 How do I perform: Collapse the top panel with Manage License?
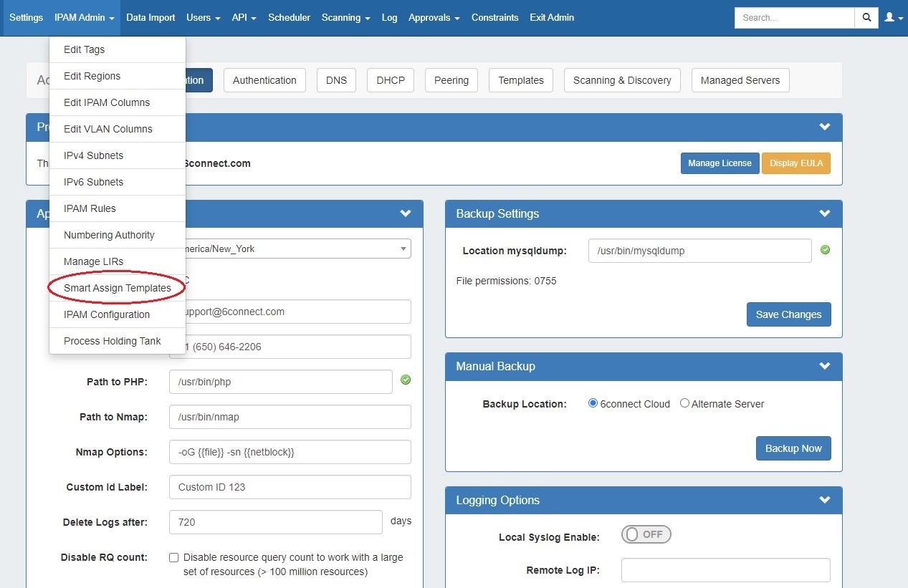click(825, 127)
